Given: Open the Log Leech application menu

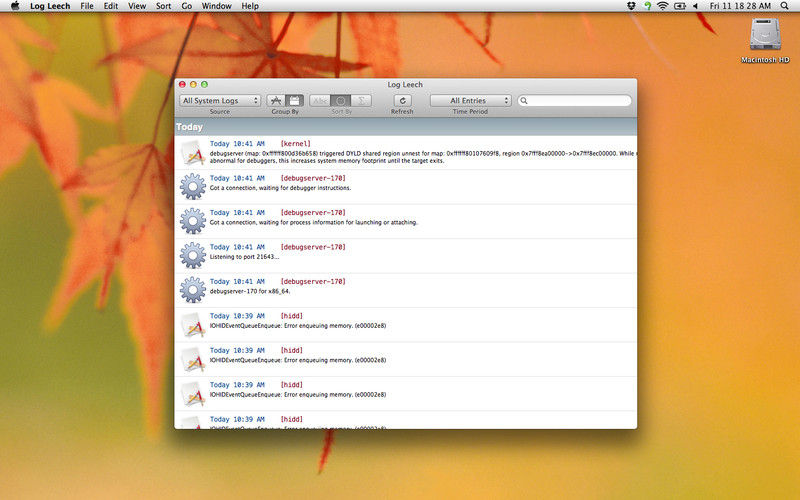Looking at the screenshot, I should [x=50, y=6].
